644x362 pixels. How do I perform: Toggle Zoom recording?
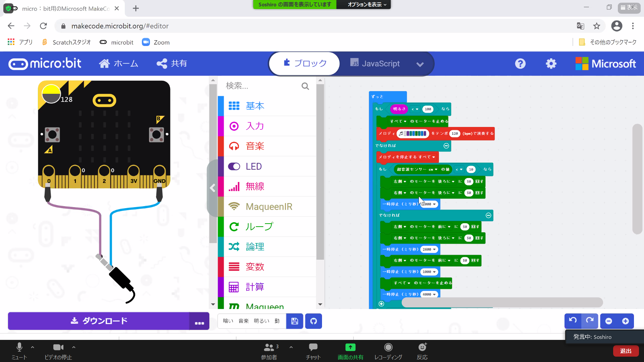388,351
